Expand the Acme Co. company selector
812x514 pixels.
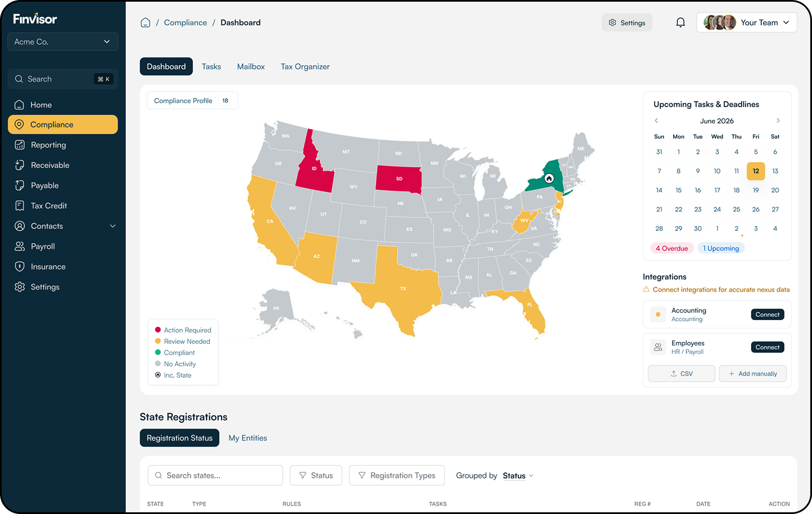click(x=63, y=42)
